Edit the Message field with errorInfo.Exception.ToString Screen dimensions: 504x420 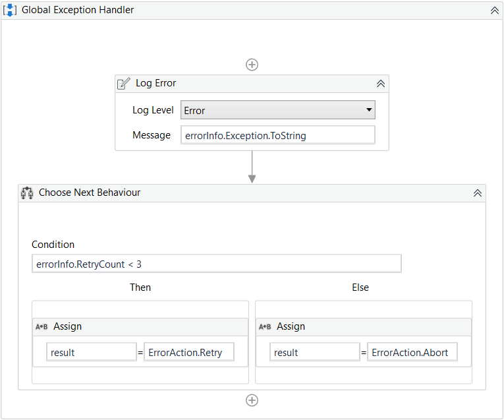[277, 135]
